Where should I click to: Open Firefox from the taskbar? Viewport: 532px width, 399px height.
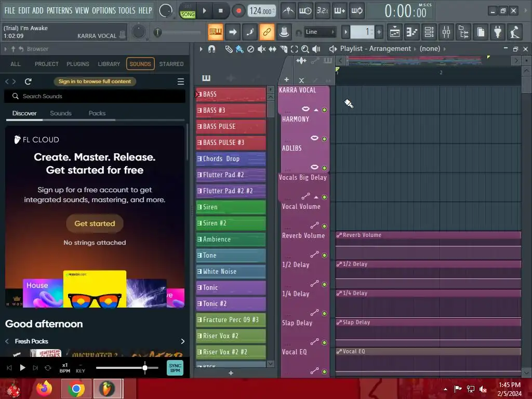(45, 389)
